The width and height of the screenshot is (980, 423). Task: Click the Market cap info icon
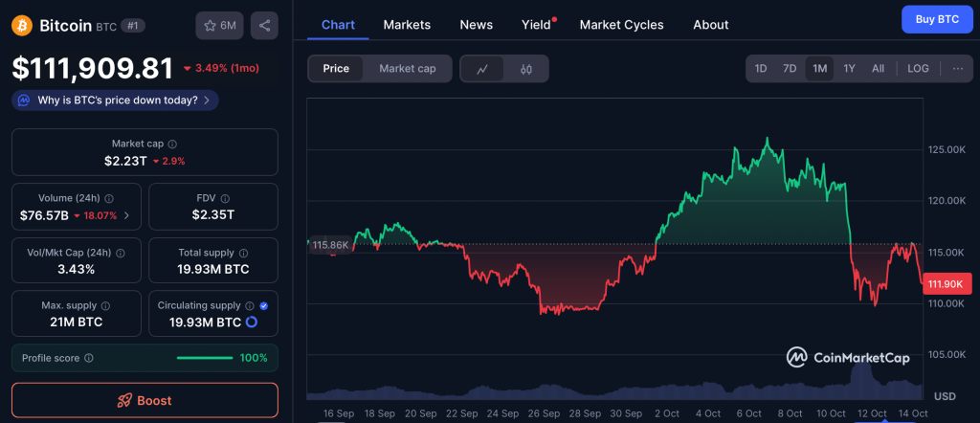(172, 144)
